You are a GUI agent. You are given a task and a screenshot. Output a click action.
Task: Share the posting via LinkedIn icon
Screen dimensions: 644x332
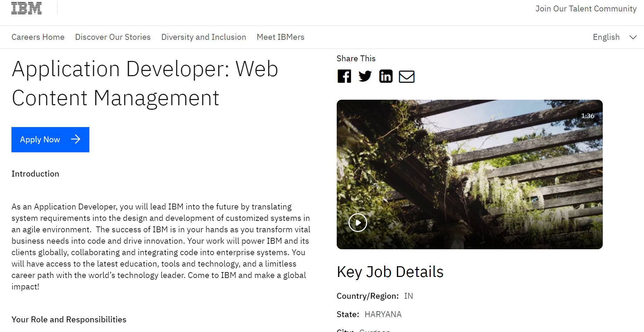(386, 76)
